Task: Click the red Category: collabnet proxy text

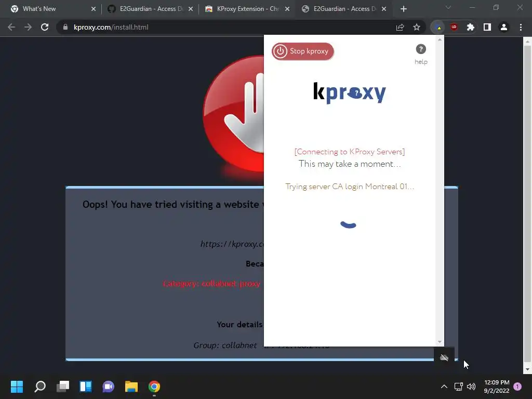Action: click(x=211, y=284)
